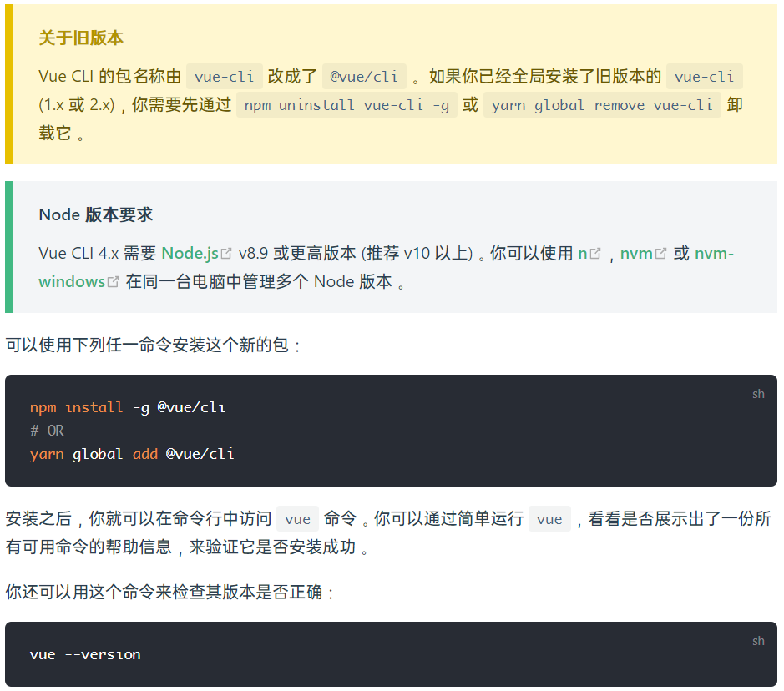Click the '# OR' comment line
The height and width of the screenshot is (691, 784).
coord(47,431)
